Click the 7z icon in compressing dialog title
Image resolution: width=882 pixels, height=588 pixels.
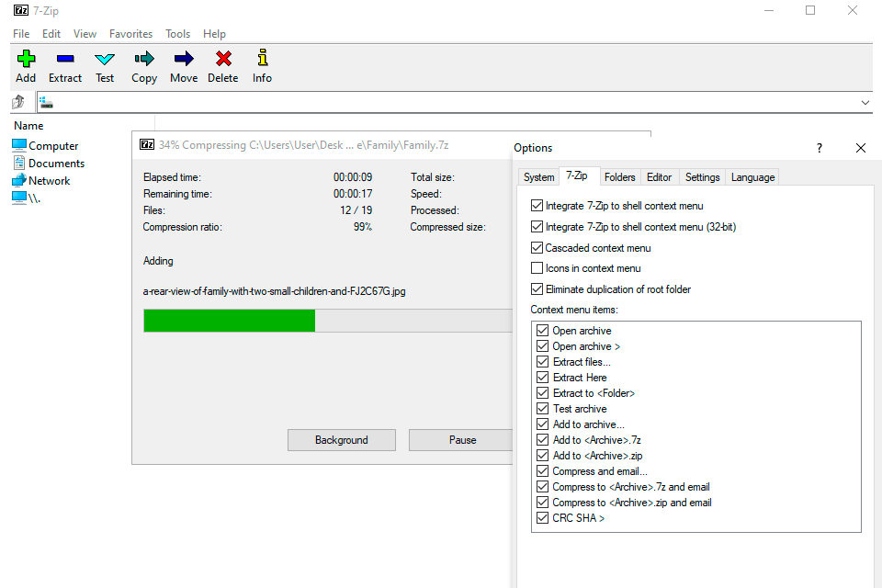tap(147, 144)
